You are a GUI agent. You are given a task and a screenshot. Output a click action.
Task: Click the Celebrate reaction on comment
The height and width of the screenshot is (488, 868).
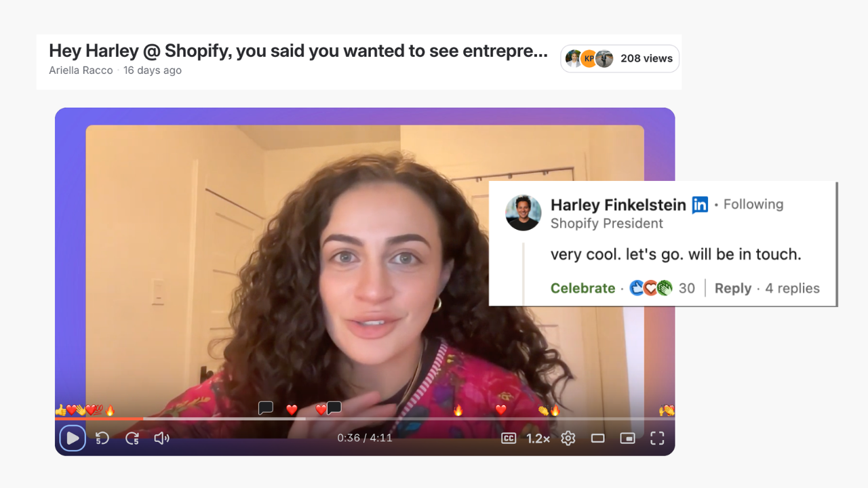tap(583, 288)
